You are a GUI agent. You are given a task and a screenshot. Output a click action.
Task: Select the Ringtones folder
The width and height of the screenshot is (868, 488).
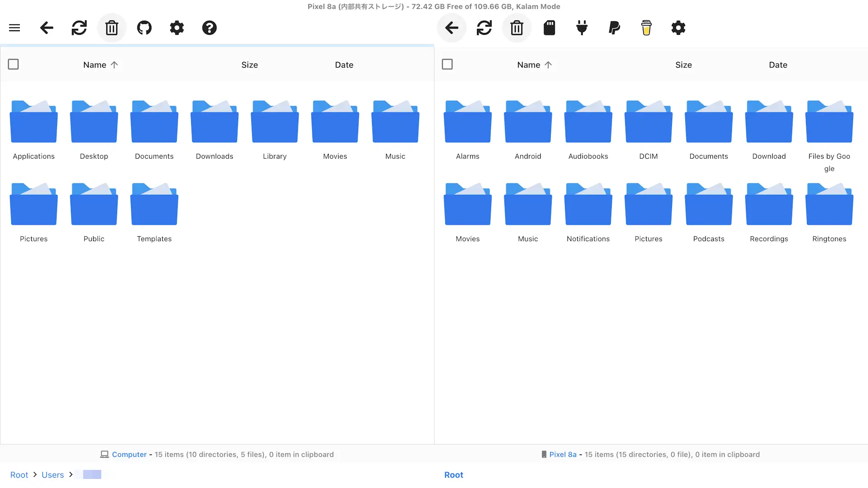click(x=830, y=213)
